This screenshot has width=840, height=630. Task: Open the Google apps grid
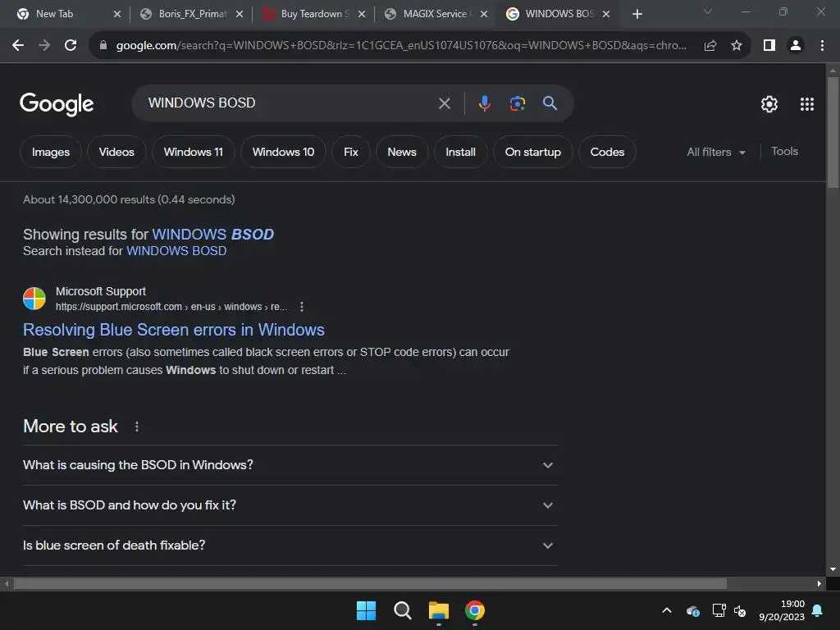[807, 104]
